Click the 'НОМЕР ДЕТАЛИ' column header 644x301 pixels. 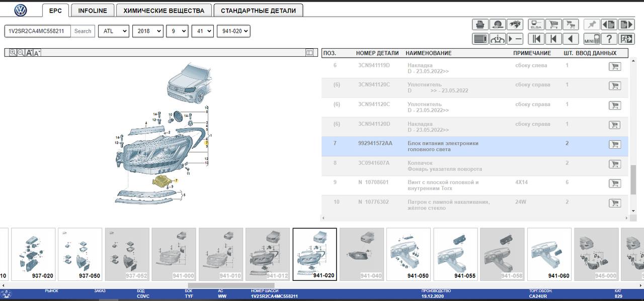tap(377, 53)
